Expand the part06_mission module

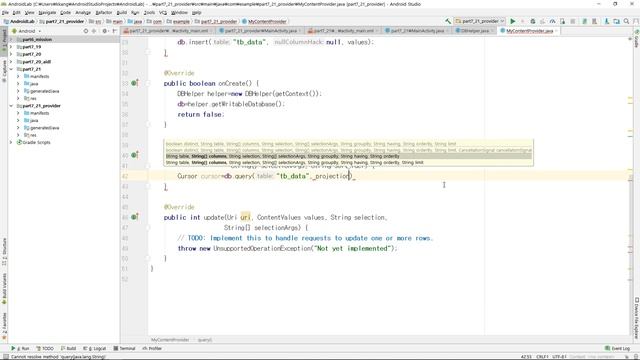[11, 40]
